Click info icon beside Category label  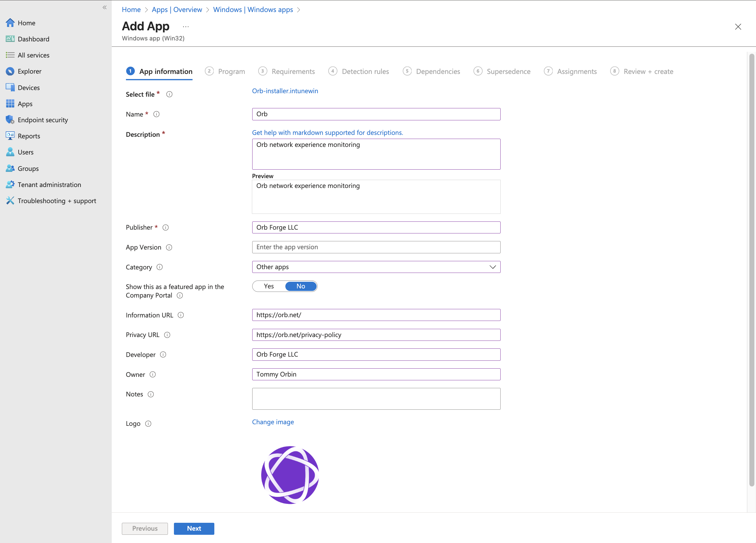pos(160,267)
